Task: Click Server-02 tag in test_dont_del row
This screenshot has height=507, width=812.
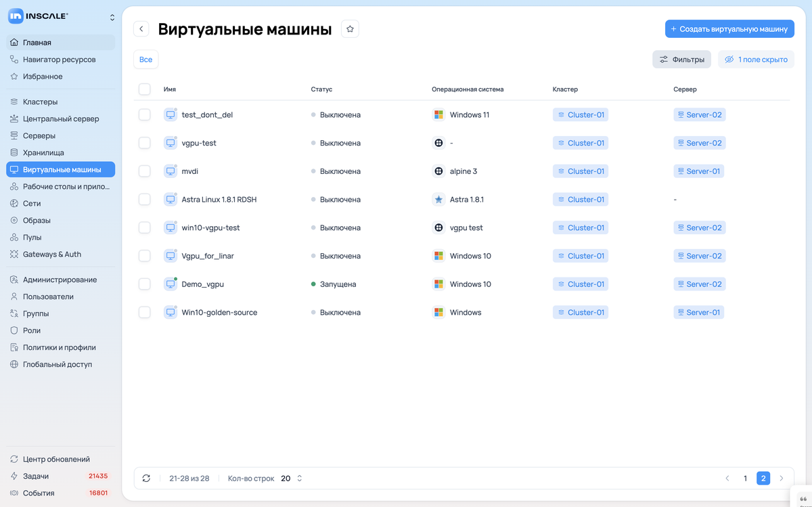Action: pos(699,115)
